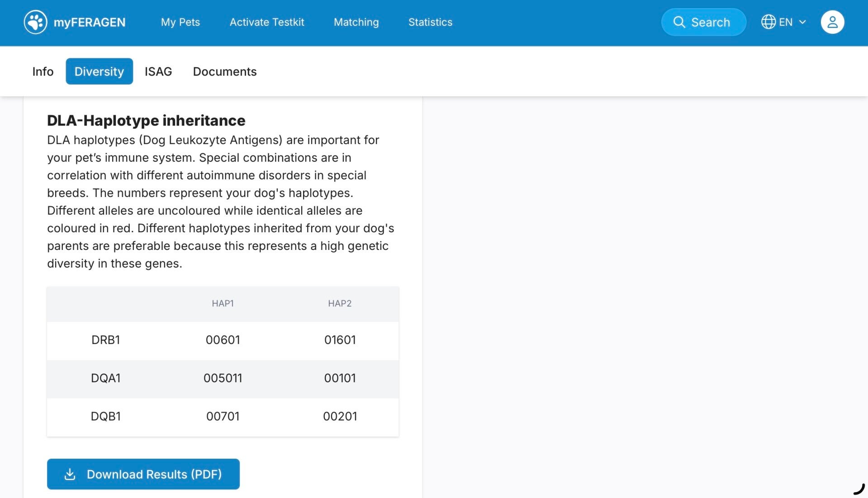868x498 pixels.
Task: Open the user profile avatar icon
Action: pos(832,22)
